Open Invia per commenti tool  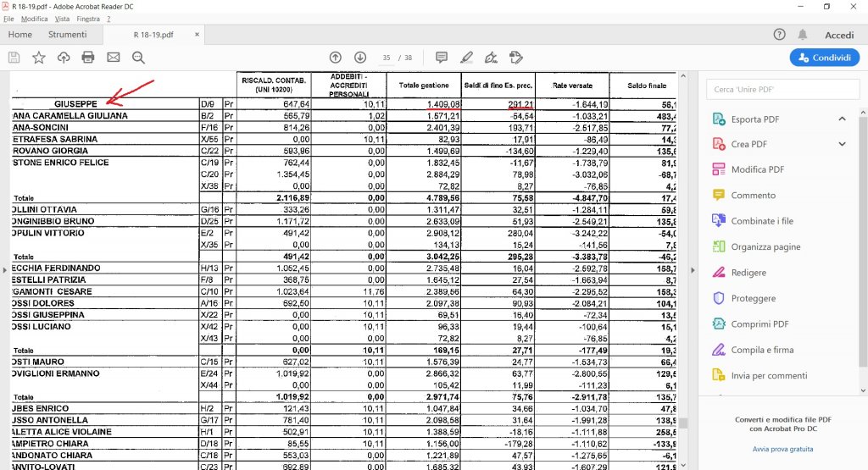769,375
